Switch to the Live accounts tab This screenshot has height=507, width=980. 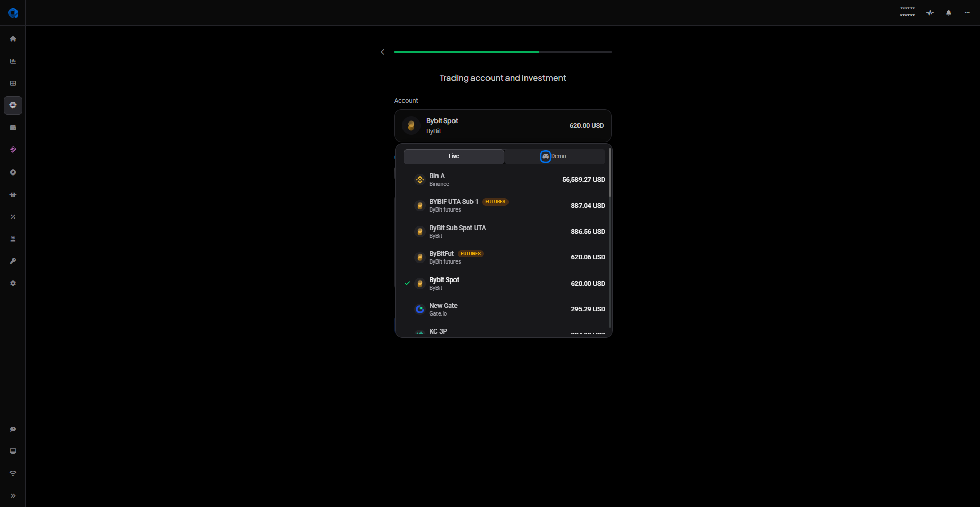(x=453, y=156)
